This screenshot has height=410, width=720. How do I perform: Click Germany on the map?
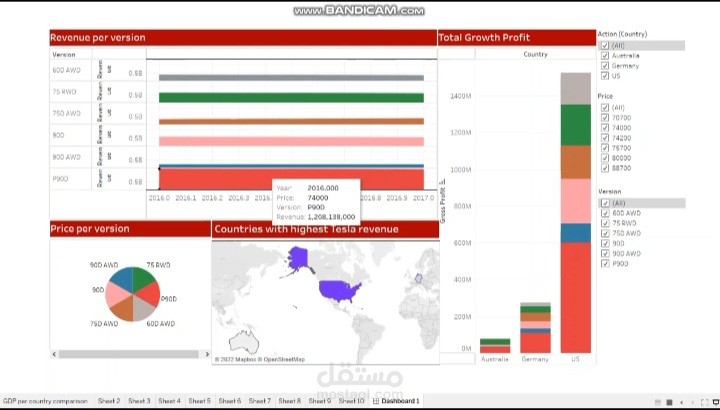click(x=418, y=278)
